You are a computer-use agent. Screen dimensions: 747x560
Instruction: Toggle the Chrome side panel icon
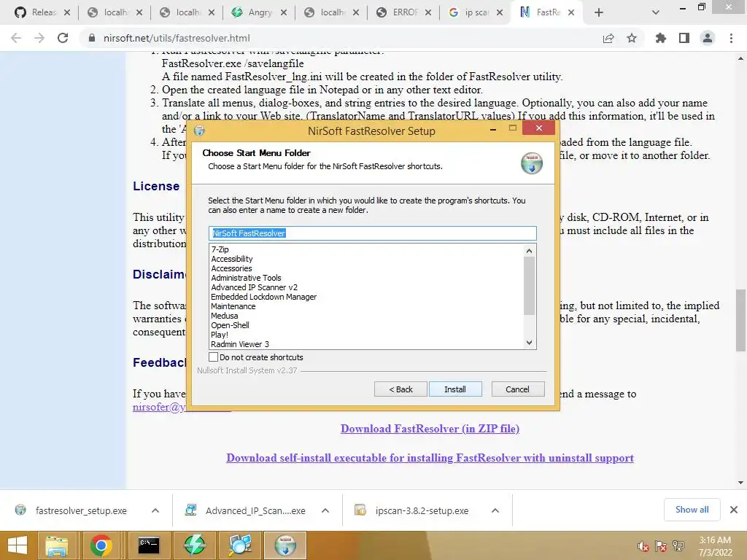(684, 38)
